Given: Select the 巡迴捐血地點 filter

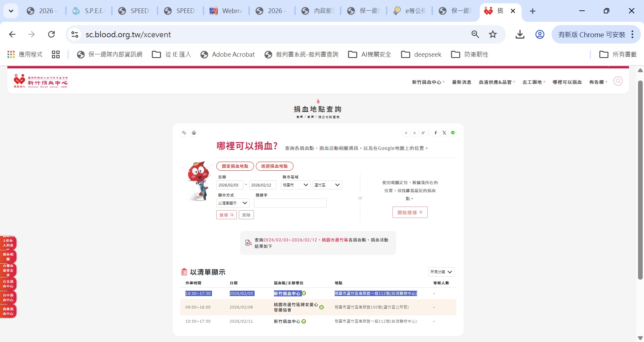Looking at the screenshot, I should point(274,166).
